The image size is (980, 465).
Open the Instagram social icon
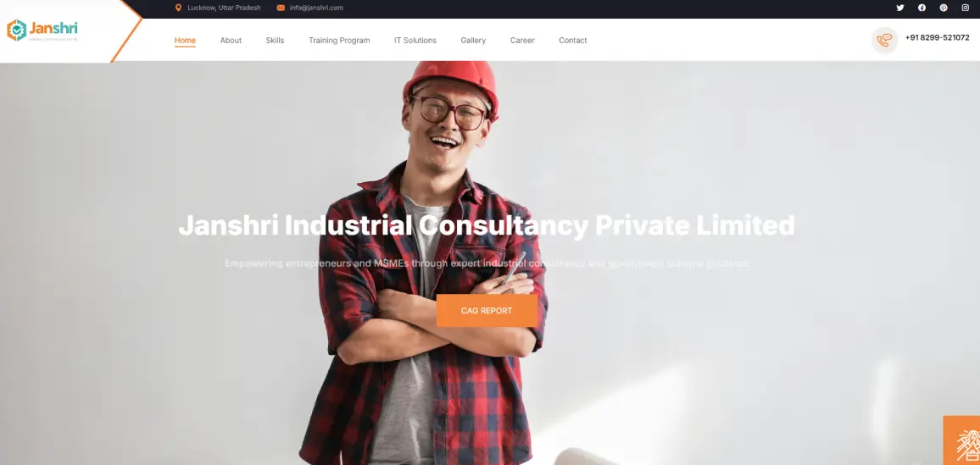(965, 8)
